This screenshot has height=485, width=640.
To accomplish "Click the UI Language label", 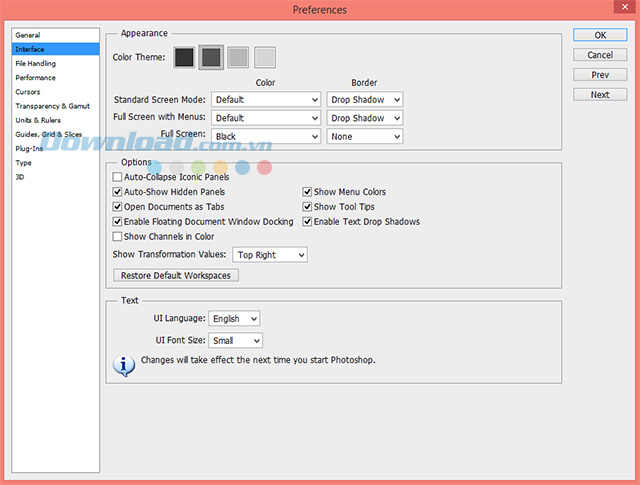I will pyautogui.click(x=180, y=318).
